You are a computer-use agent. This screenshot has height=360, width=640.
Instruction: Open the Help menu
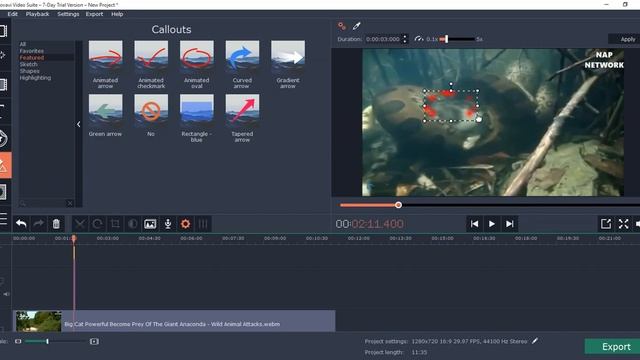coord(117,14)
